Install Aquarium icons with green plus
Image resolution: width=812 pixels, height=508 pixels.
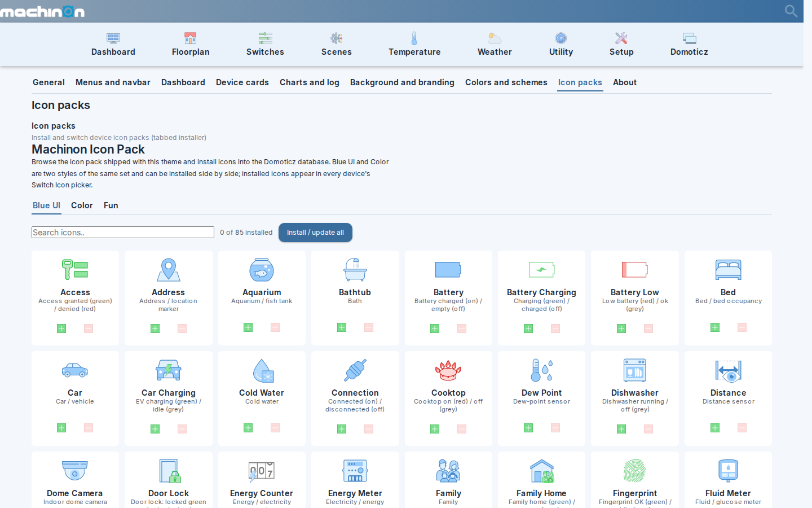click(x=248, y=327)
